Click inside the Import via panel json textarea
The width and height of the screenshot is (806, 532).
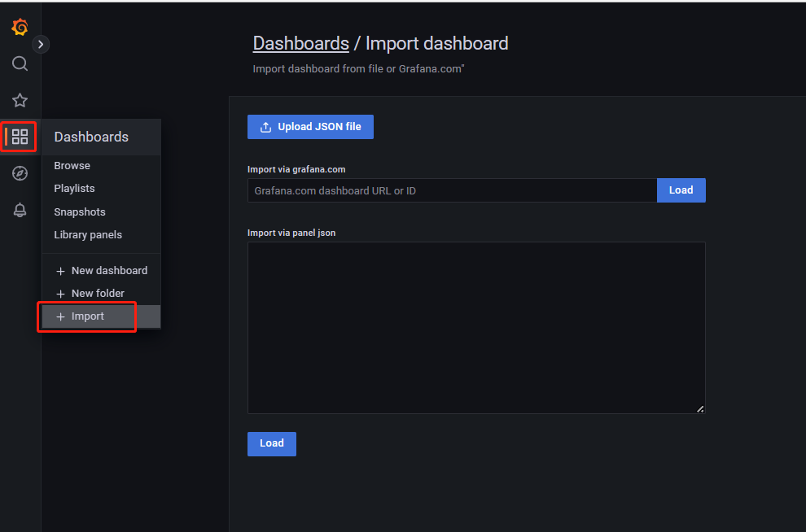pos(476,328)
